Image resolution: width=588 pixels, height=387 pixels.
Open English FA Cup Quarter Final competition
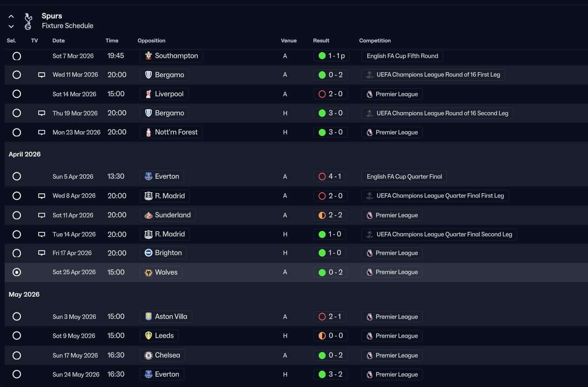coord(404,177)
